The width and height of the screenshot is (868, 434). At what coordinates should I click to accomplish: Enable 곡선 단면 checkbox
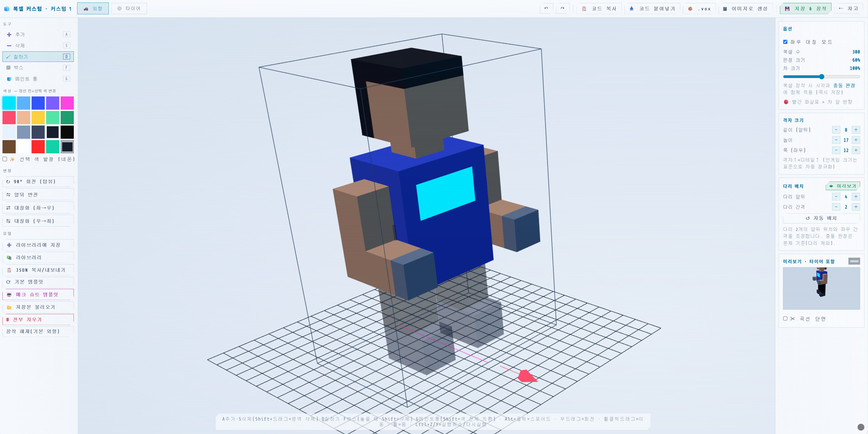coord(785,319)
